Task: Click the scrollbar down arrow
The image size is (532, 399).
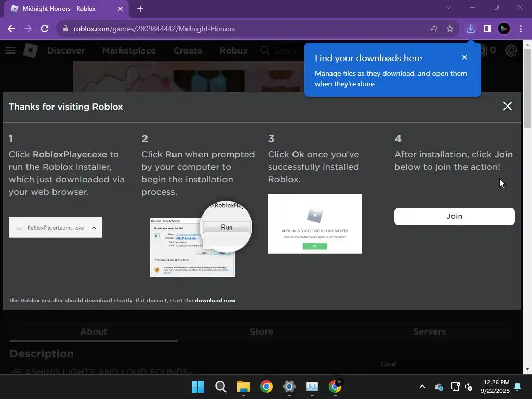Action: (x=527, y=369)
